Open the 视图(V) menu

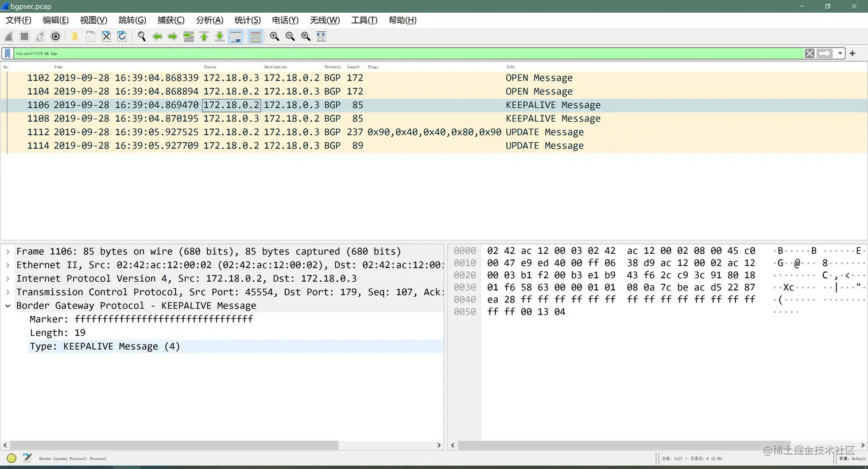(x=94, y=20)
